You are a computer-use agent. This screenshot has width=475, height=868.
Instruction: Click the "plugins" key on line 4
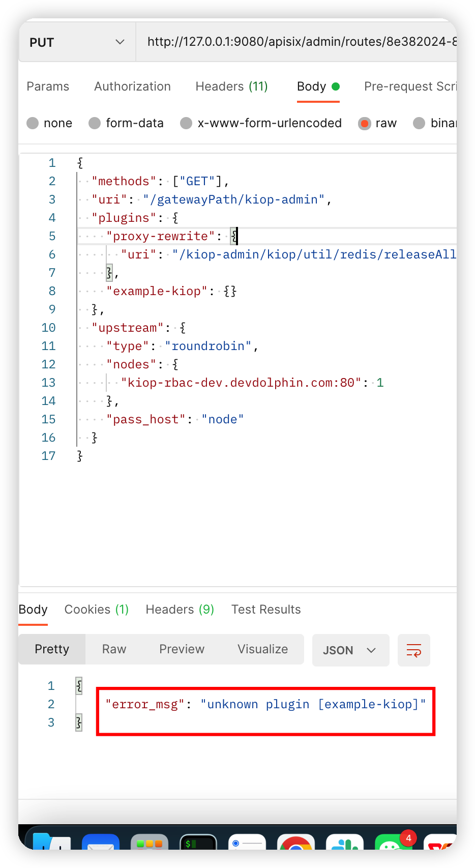pos(124,218)
